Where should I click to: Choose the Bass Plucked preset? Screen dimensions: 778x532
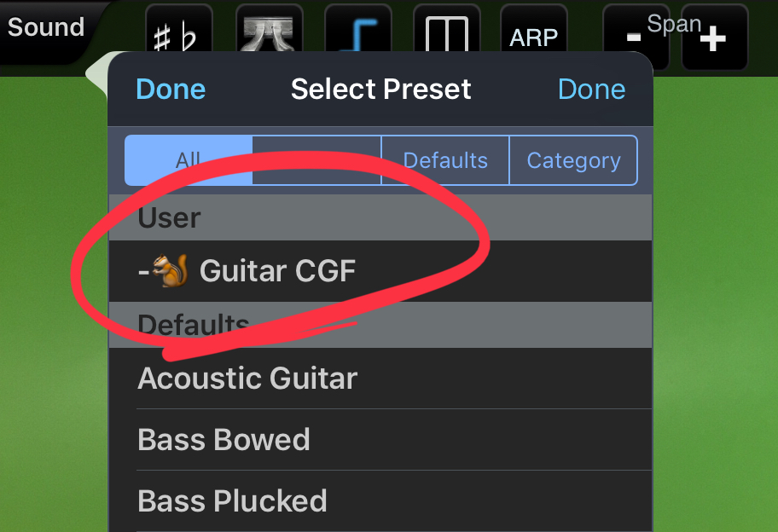point(380,500)
